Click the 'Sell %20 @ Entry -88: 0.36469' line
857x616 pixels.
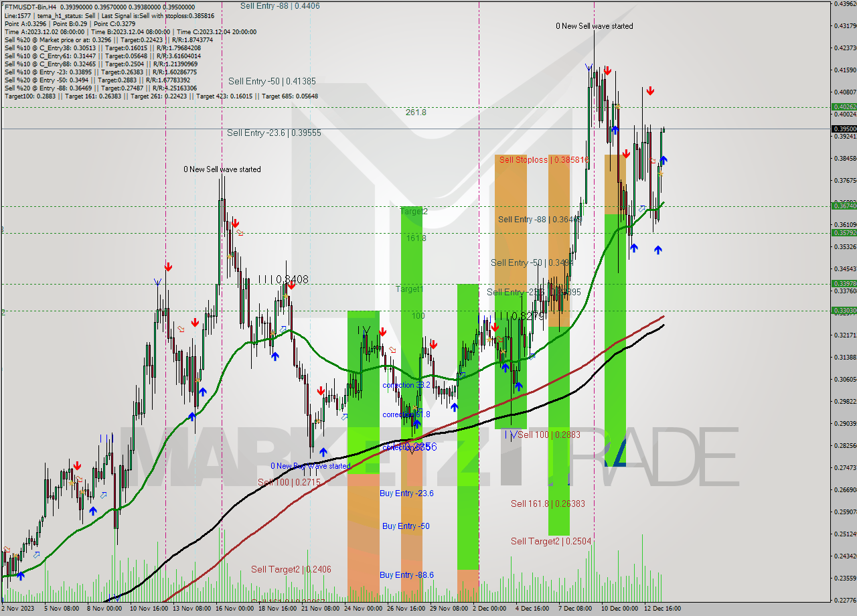click(100, 88)
